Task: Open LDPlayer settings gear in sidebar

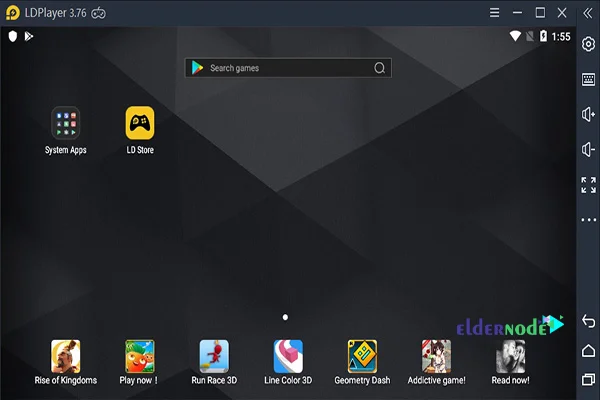Action: 588,45
